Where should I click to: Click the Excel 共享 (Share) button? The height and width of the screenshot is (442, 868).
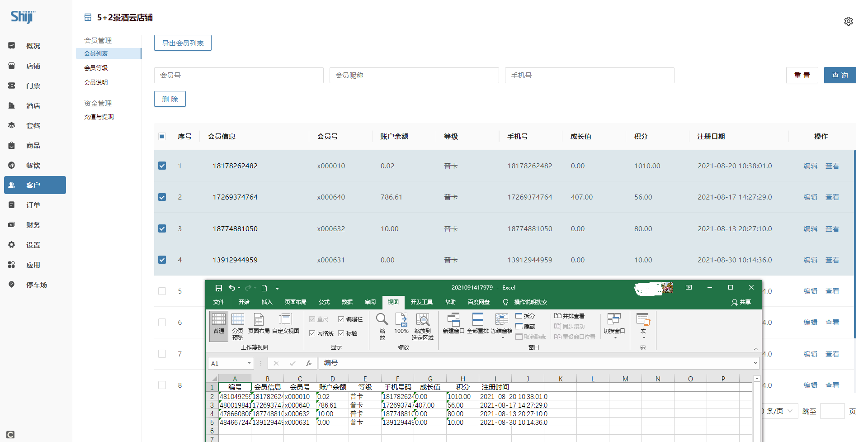coord(741,302)
